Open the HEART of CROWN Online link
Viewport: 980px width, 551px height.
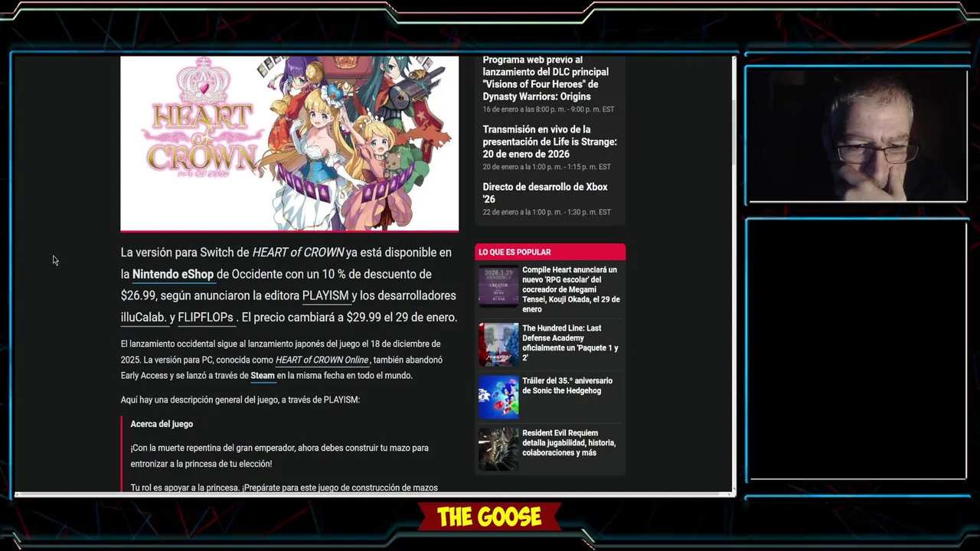(322, 360)
